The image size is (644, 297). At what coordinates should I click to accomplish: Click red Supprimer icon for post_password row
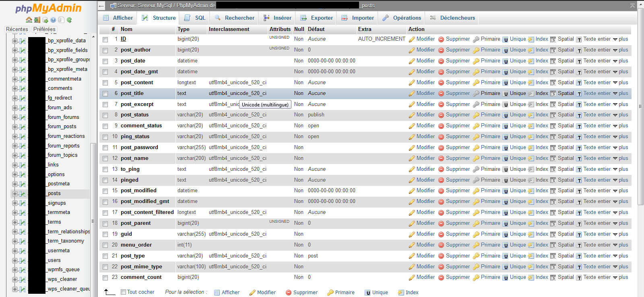(441, 148)
